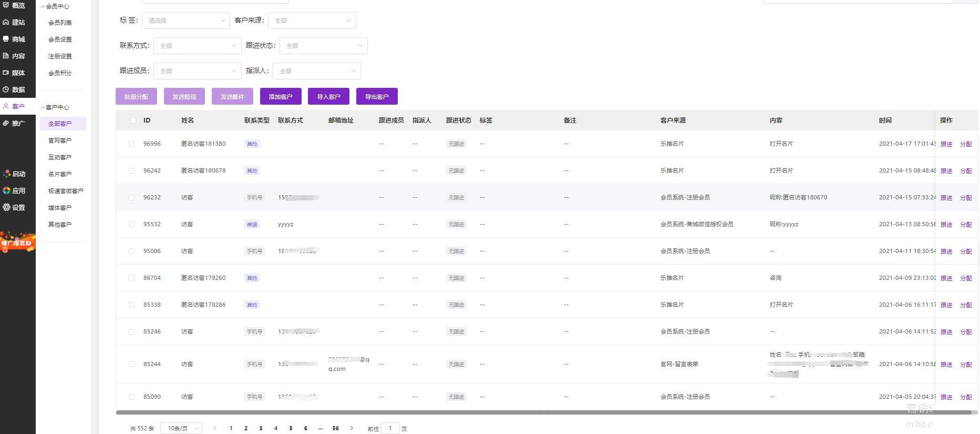The height and width of the screenshot is (434, 980).
Task: Click the 内容 content icon in sidebar
Action: click(x=6, y=56)
